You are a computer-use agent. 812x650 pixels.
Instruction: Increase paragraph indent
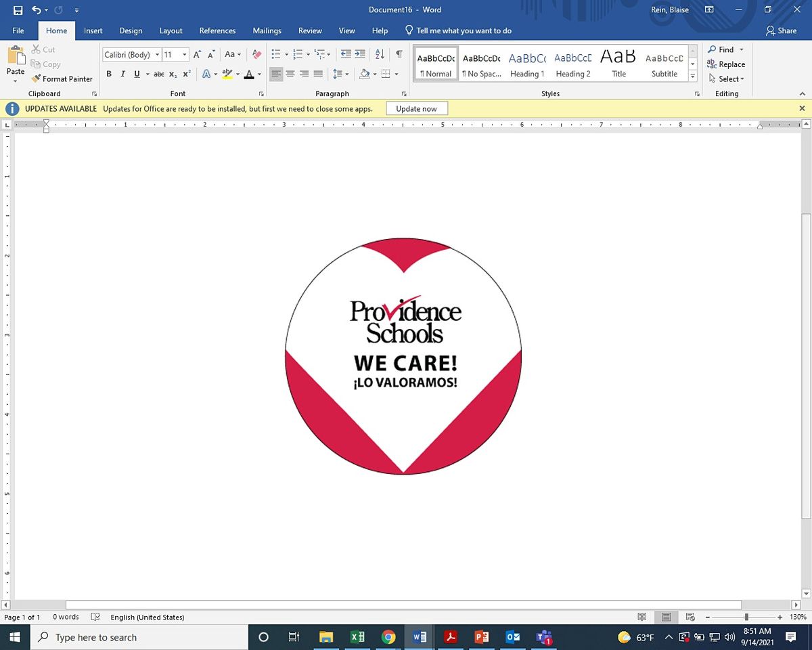click(359, 54)
